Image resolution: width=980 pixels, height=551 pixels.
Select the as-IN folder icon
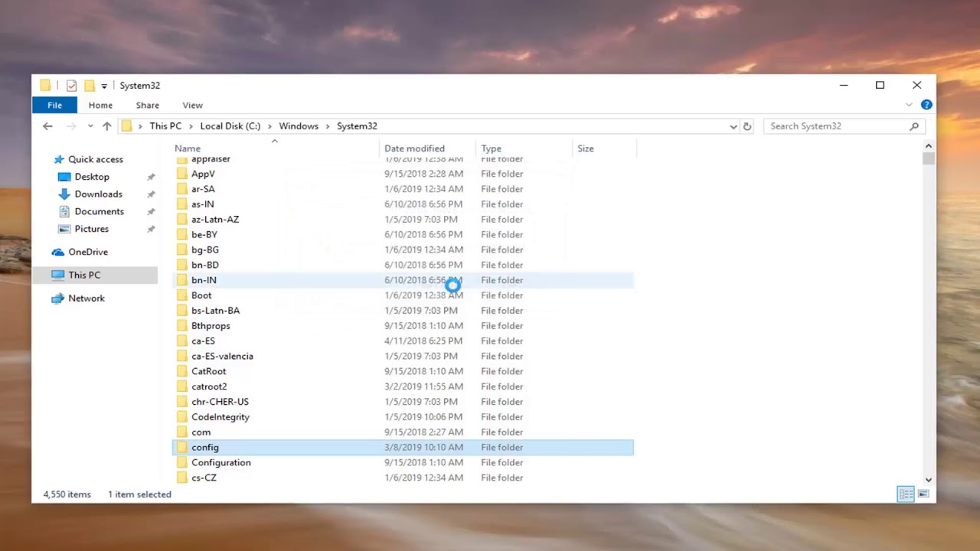tap(181, 204)
